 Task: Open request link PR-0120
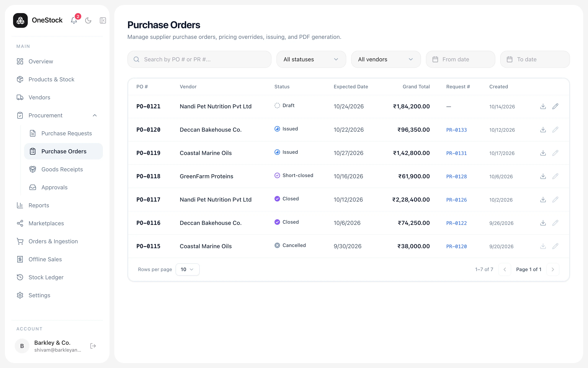point(456,247)
